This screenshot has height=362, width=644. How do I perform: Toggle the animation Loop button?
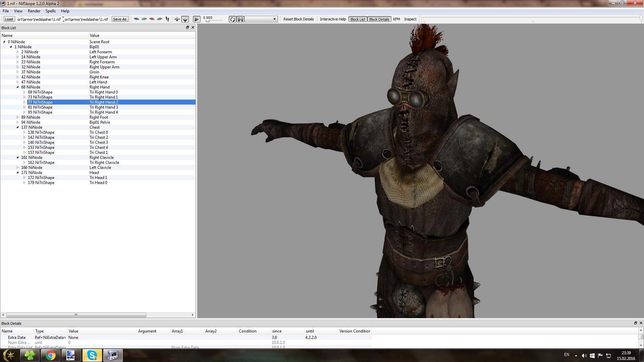coord(233,19)
